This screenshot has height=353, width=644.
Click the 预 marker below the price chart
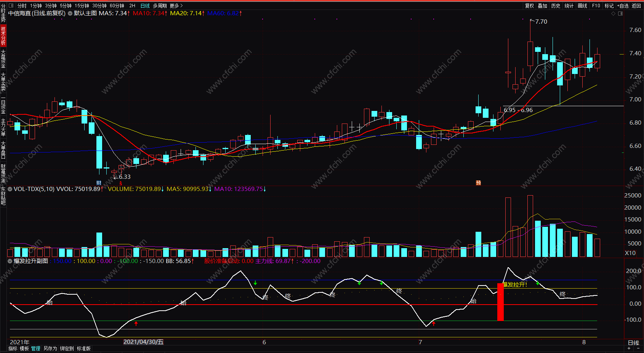point(479,183)
